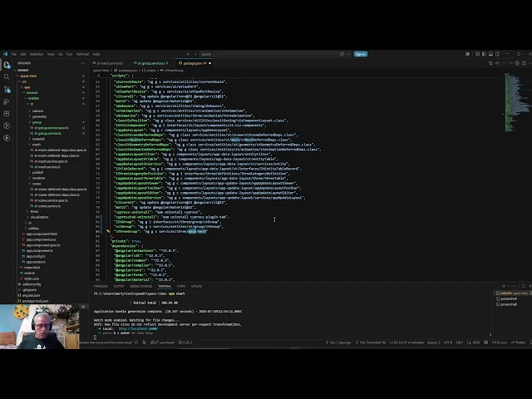Click Launchpad in status bar
The width and height of the screenshot is (532, 399).
(x=163, y=342)
